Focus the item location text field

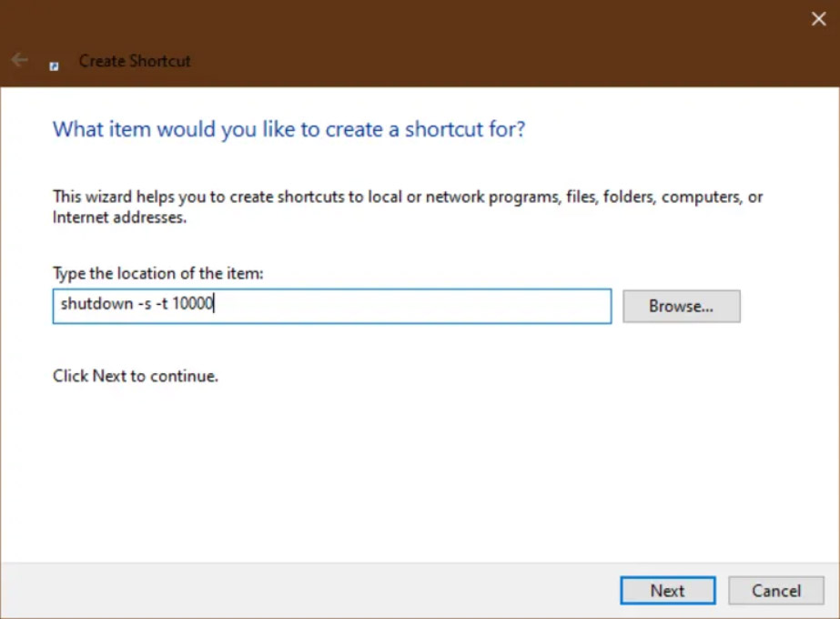[332, 306]
